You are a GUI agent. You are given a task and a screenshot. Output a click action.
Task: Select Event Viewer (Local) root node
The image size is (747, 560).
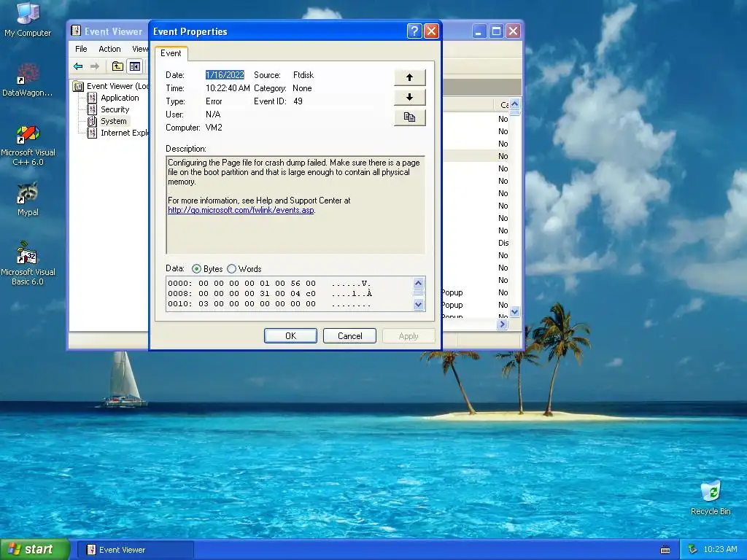click(x=117, y=86)
